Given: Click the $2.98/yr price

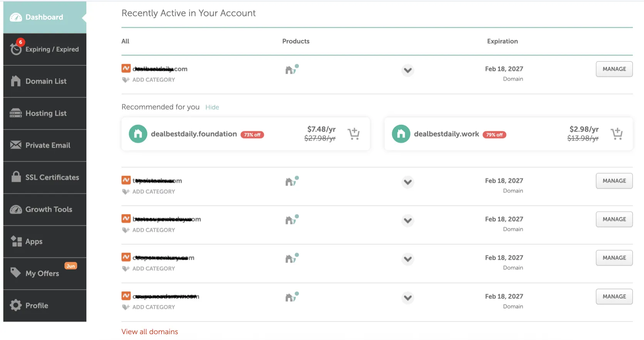Looking at the screenshot, I should tap(584, 129).
